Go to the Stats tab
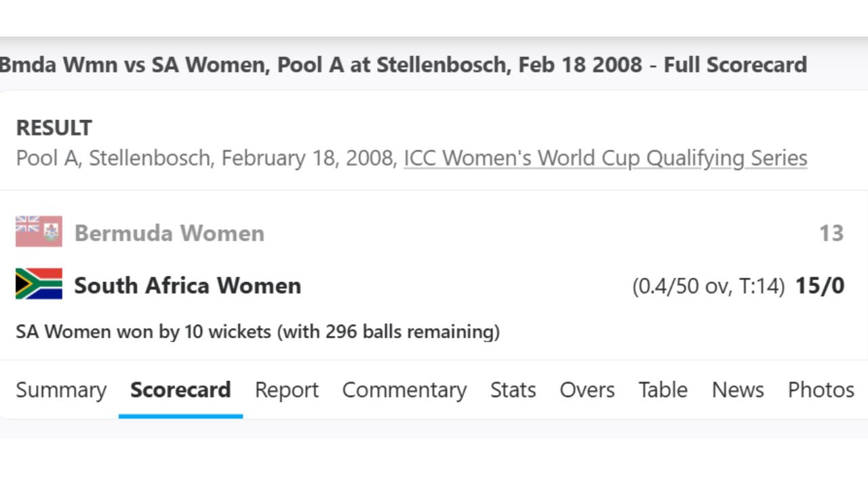868x488 pixels. 513,390
